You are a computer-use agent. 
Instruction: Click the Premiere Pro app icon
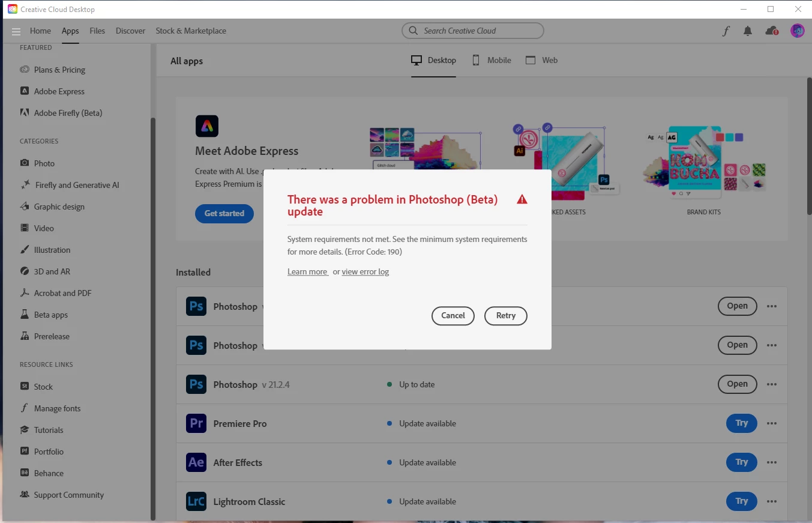196,423
